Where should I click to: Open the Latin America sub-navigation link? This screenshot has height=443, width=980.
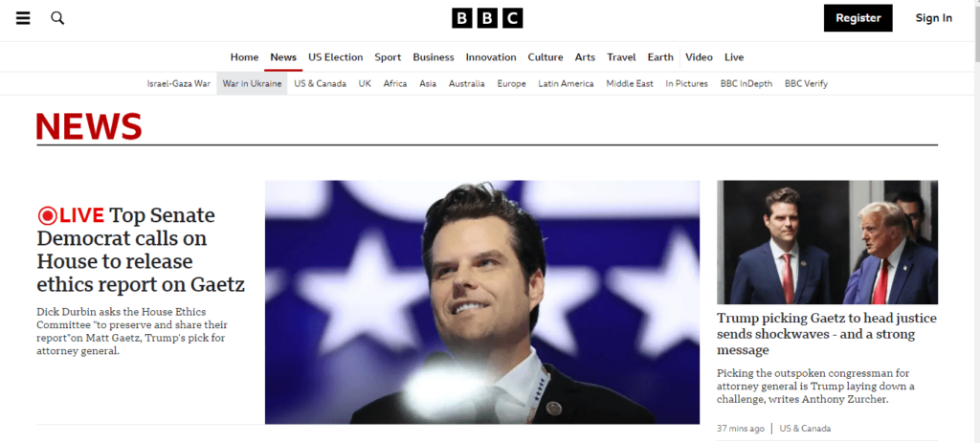click(x=566, y=84)
